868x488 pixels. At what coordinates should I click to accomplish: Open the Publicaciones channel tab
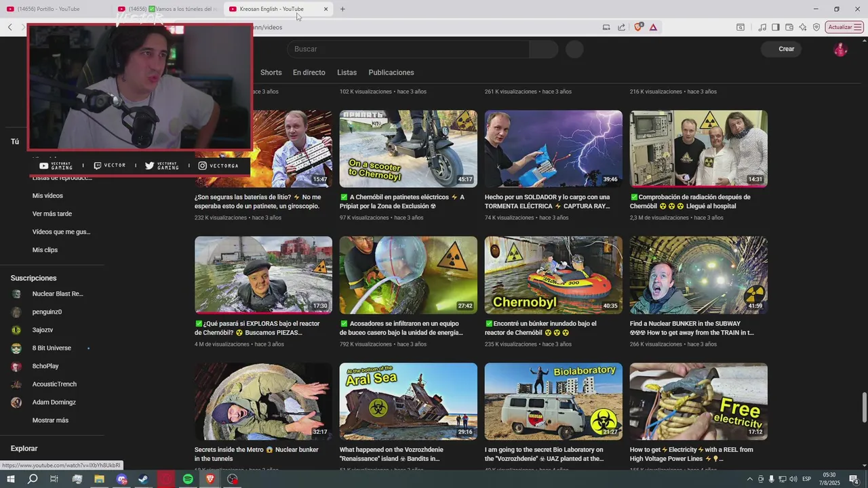tap(391, 73)
